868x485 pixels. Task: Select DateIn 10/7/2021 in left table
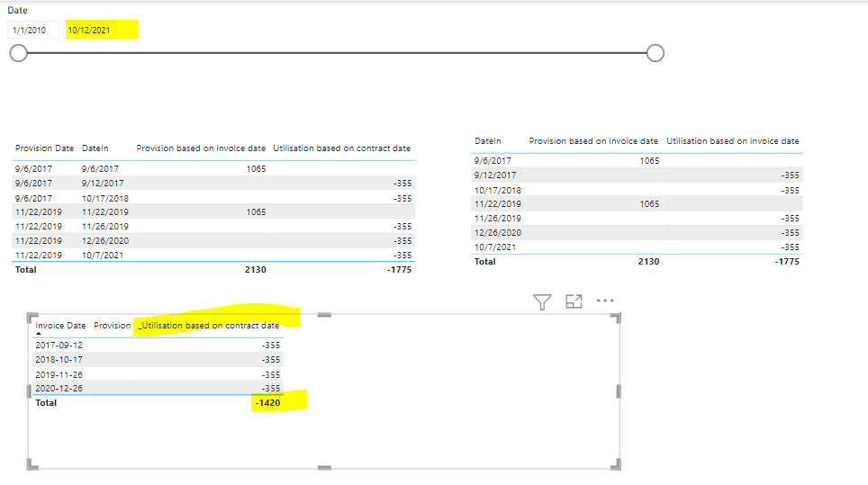coord(103,255)
